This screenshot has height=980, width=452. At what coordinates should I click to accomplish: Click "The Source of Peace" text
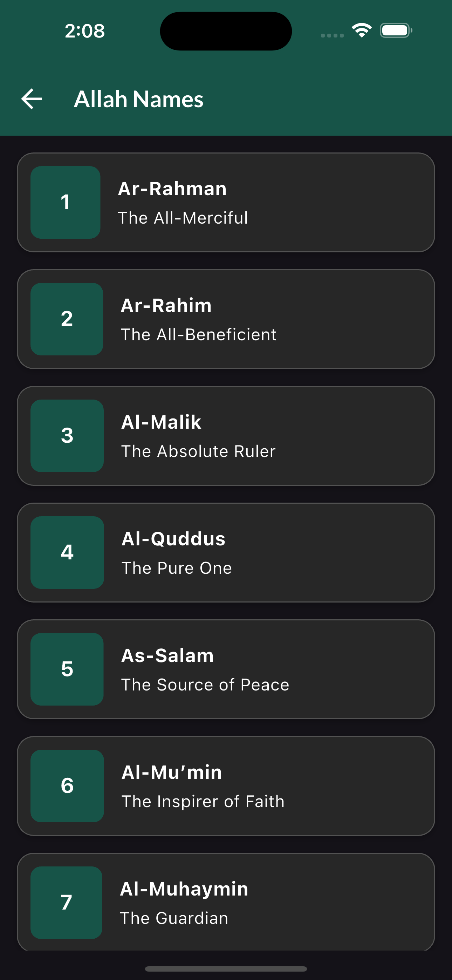click(205, 685)
